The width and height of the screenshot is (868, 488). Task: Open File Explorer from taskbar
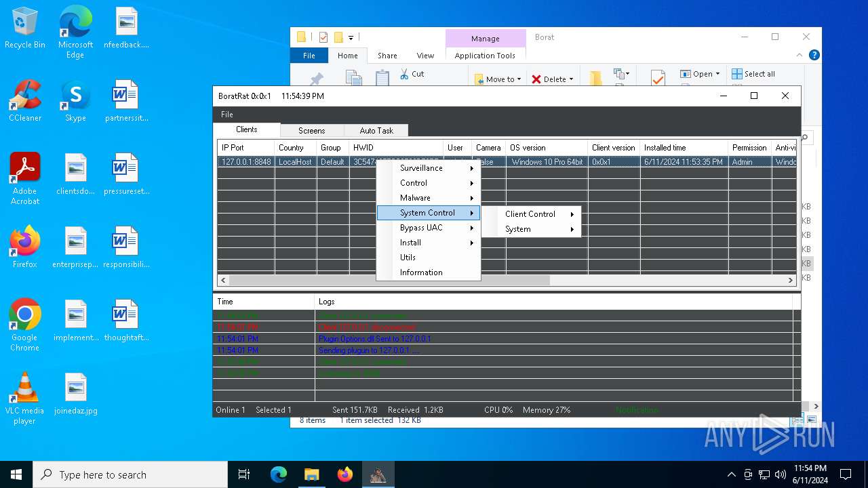[x=311, y=474]
